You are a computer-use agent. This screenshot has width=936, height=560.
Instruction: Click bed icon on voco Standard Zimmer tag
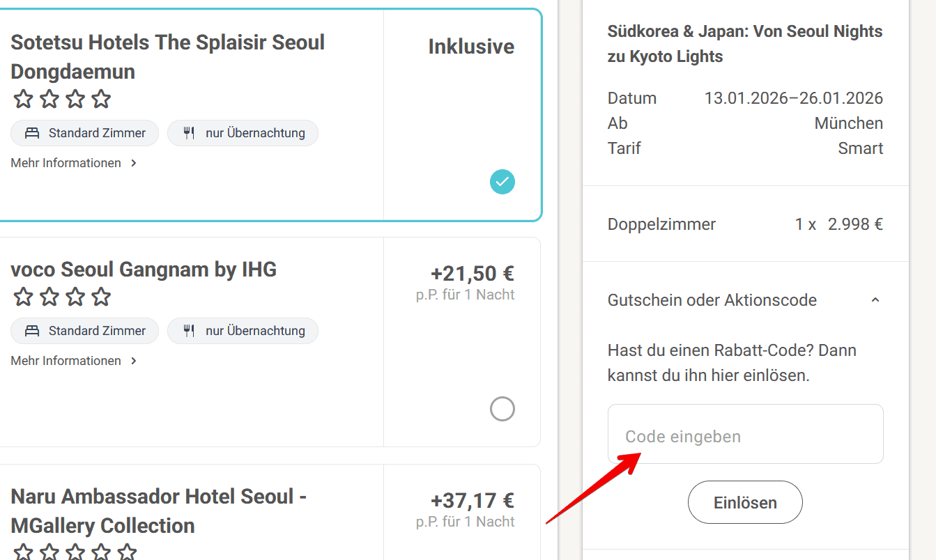pyautogui.click(x=32, y=331)
